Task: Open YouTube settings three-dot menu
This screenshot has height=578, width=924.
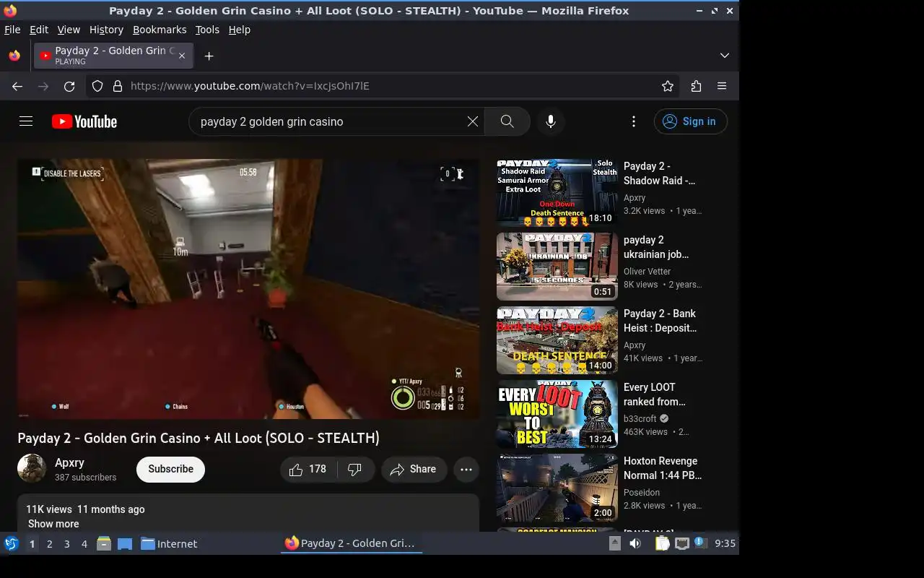Action: pos(634,121)
